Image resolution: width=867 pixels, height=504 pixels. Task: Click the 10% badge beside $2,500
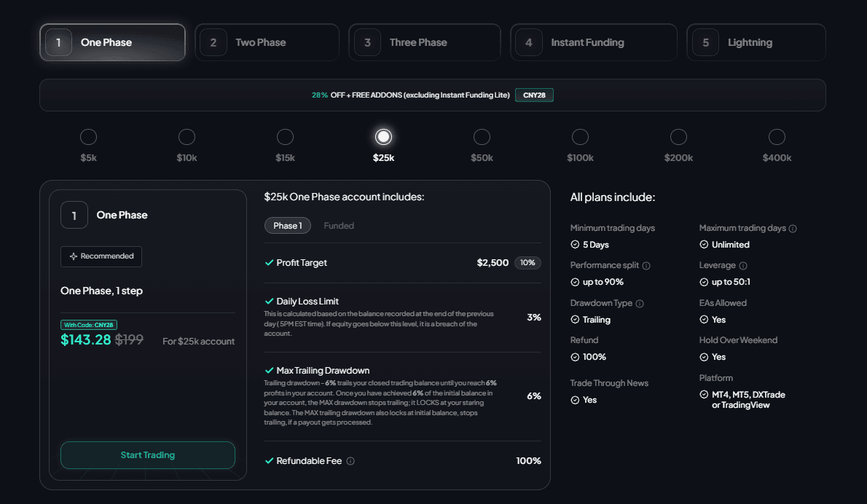(527, 263)
